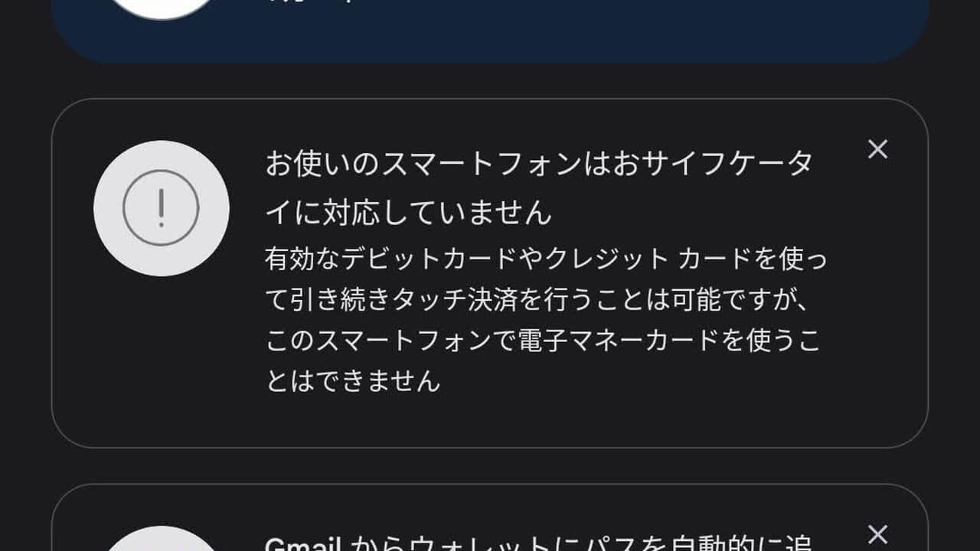Tap the white circular icon in the blue card
This screenshot has height=551, width=980.
(x=161, y=8)
